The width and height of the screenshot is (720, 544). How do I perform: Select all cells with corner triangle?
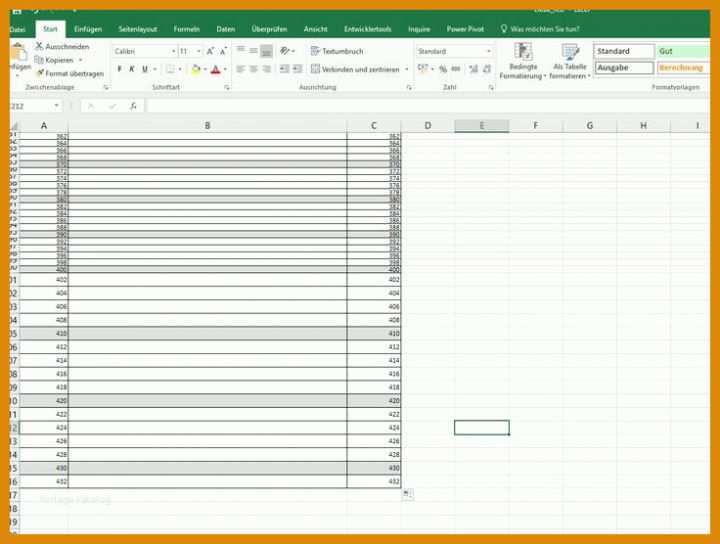(x=15, y=126)
